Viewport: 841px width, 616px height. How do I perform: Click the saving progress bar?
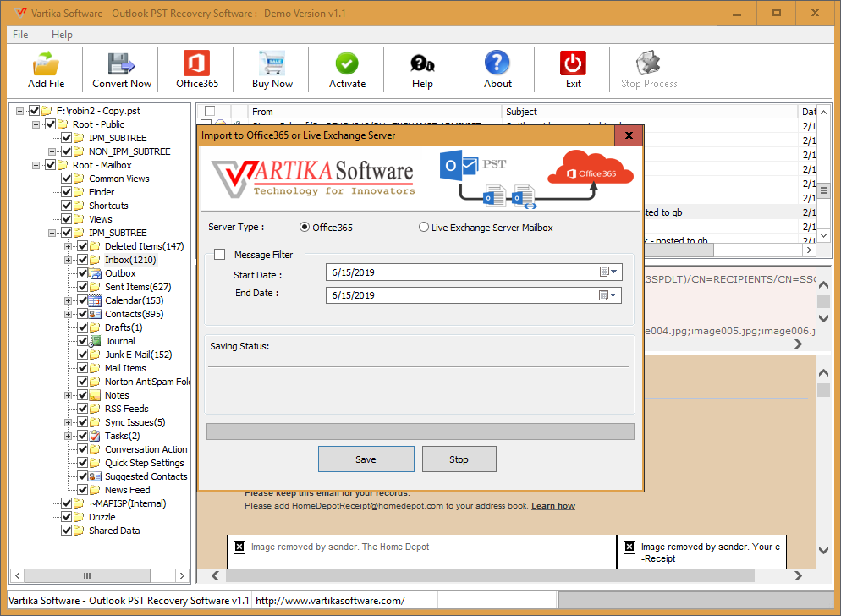coord(420,432)
